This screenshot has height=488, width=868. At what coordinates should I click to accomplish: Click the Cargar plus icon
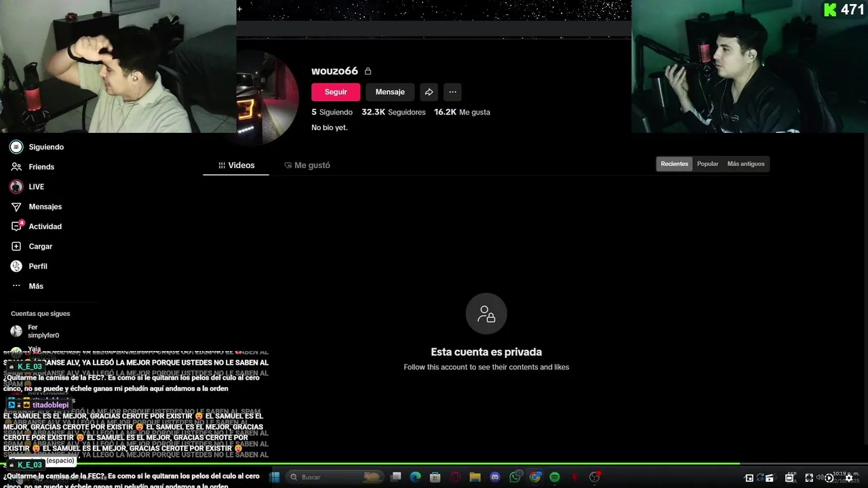point(16,246)
